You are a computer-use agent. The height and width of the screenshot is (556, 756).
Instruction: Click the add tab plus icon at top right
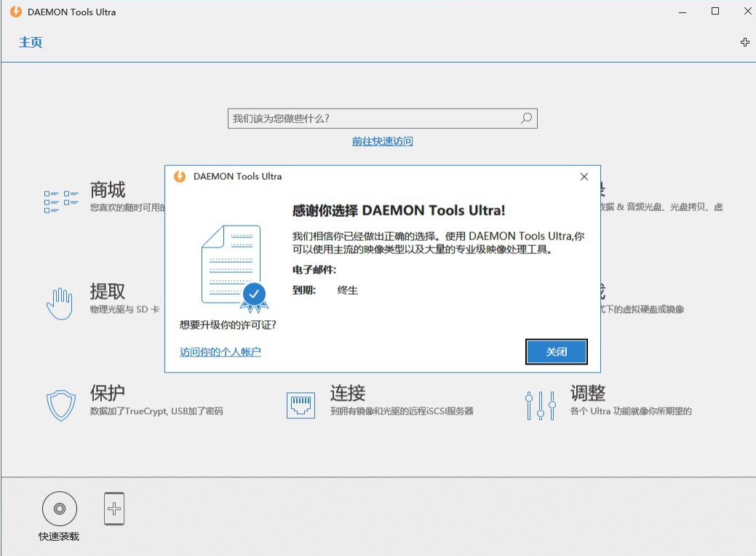[745, 42]
